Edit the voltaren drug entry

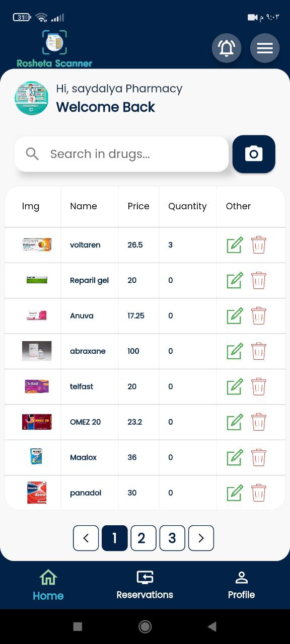pos(234,245)
